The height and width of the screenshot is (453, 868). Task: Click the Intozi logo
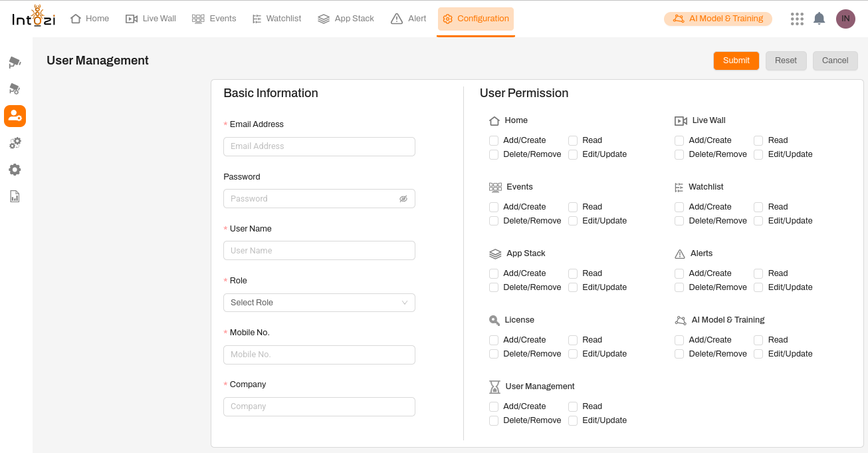33,18
